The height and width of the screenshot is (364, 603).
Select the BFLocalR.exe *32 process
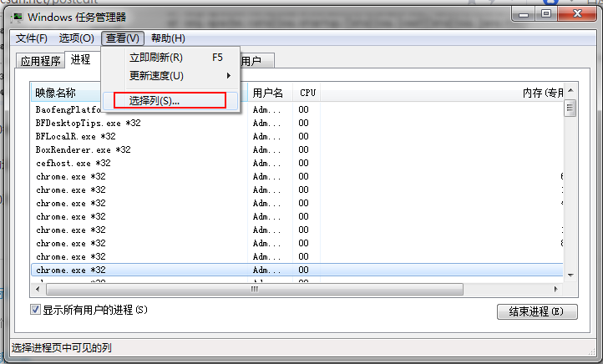pyautogui.click(x=296, y=136)
